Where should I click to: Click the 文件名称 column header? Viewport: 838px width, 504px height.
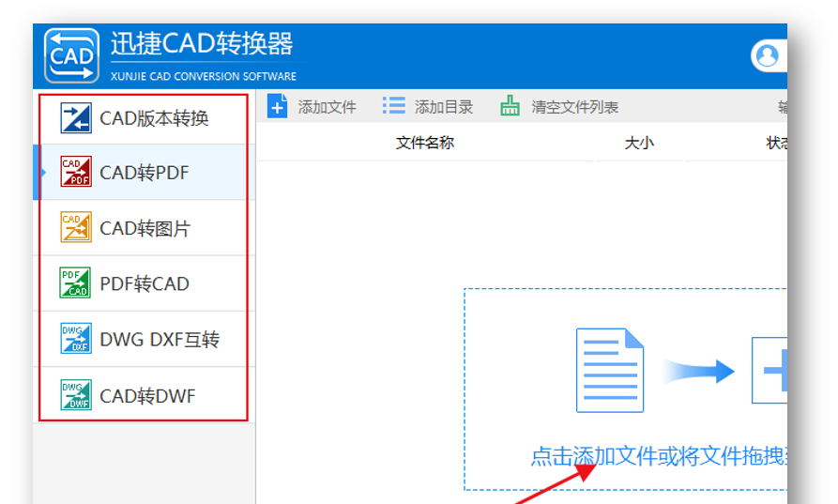point(425,143)
